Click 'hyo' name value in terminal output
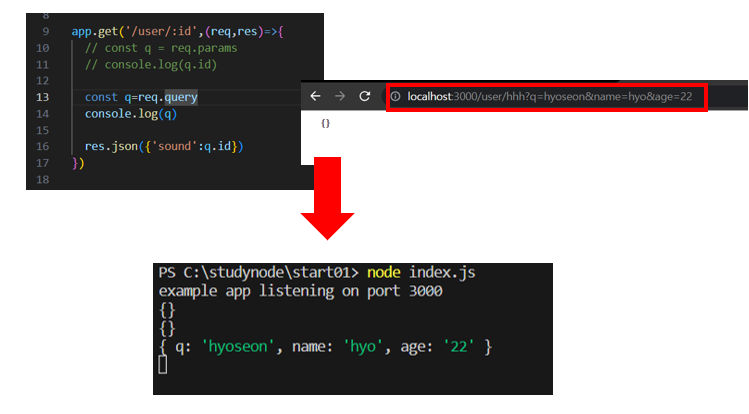The width and height of the screenshot is (749, 414). 363,346
